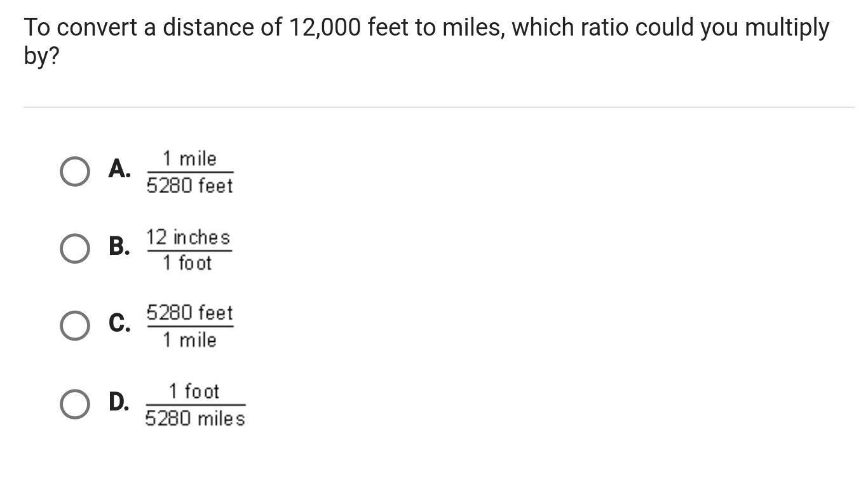Click the 1 mile numerator in option A
This screenshot has width=868, height=488.
click(189, 158)
